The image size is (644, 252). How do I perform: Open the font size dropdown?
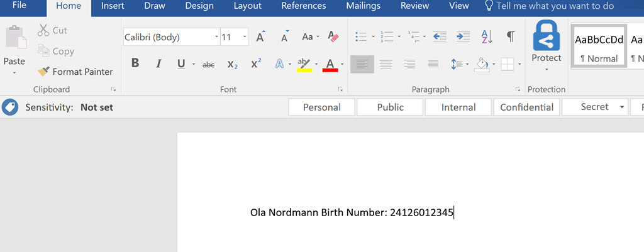pos(245,37)
